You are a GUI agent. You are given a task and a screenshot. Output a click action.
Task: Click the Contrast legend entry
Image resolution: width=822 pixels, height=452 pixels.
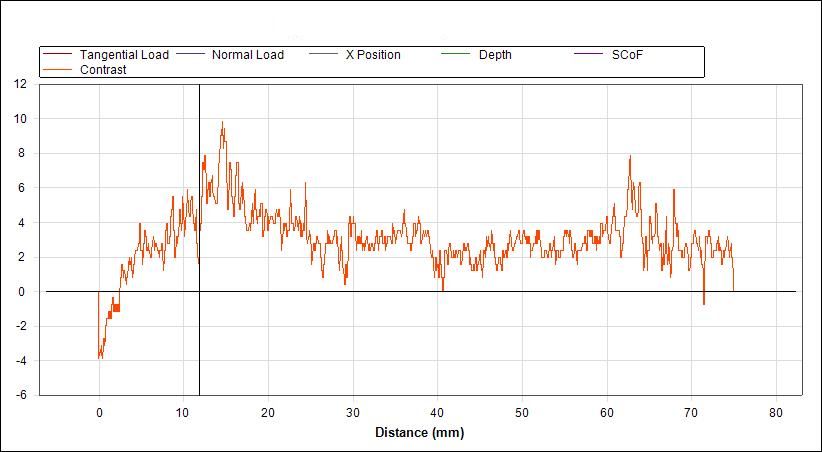(85, 70)
